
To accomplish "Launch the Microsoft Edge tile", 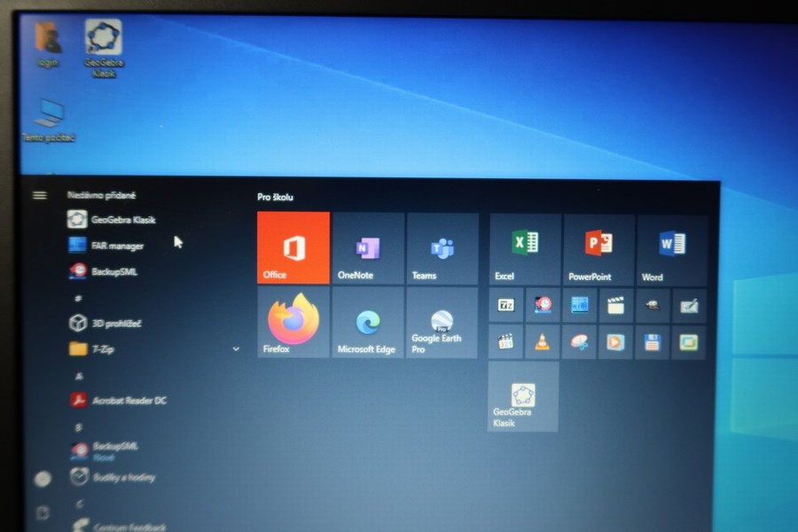I will tap(368, 322).
